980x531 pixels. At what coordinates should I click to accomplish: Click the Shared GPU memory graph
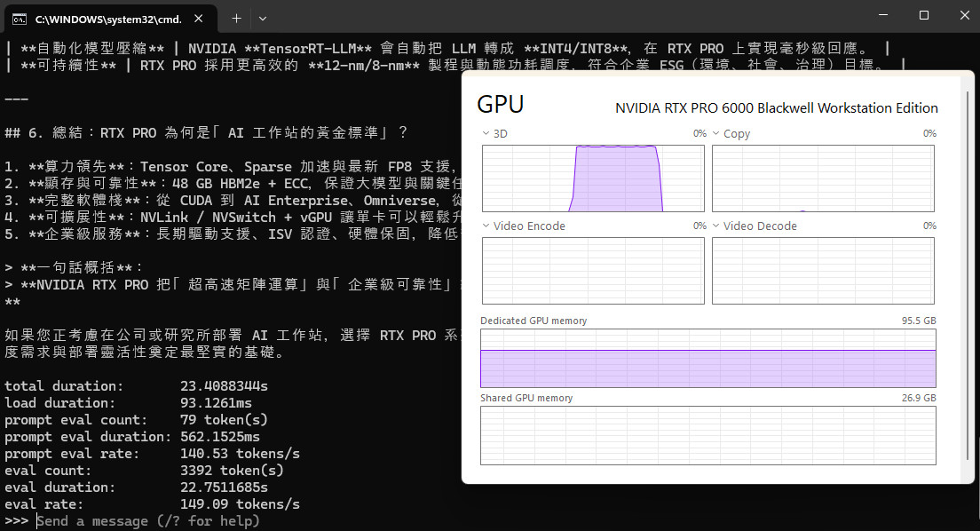pyautogui.click(x=707, y=435)
